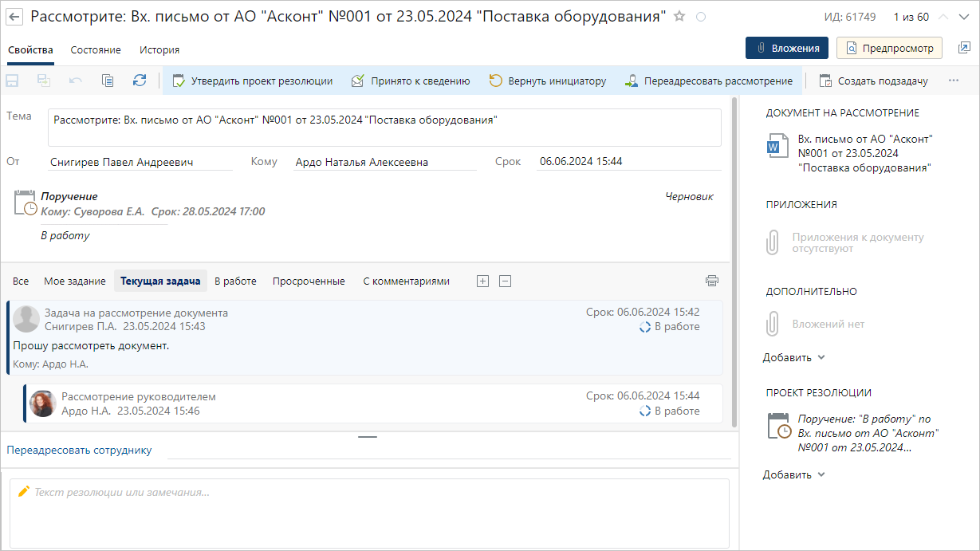
Task: Click the back arrow icon
Action: (15, 17)
